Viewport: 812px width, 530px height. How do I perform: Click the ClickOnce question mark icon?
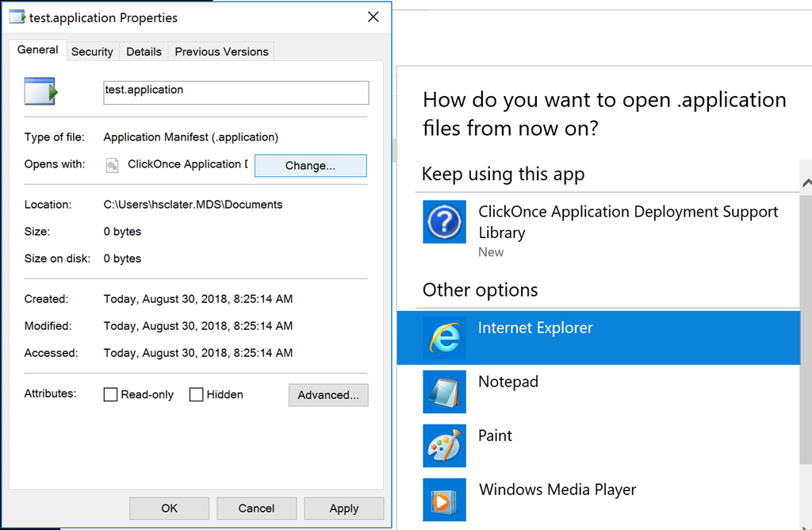coord(444,222)
